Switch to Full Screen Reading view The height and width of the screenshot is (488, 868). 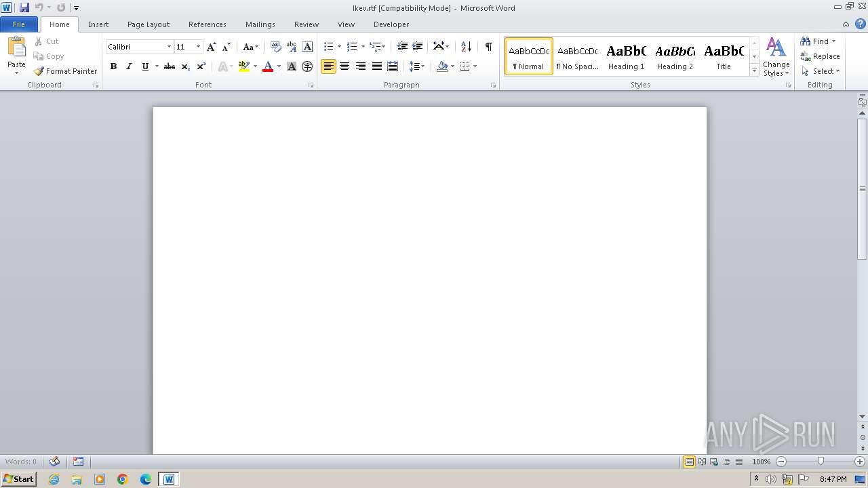tap(702, 462)
